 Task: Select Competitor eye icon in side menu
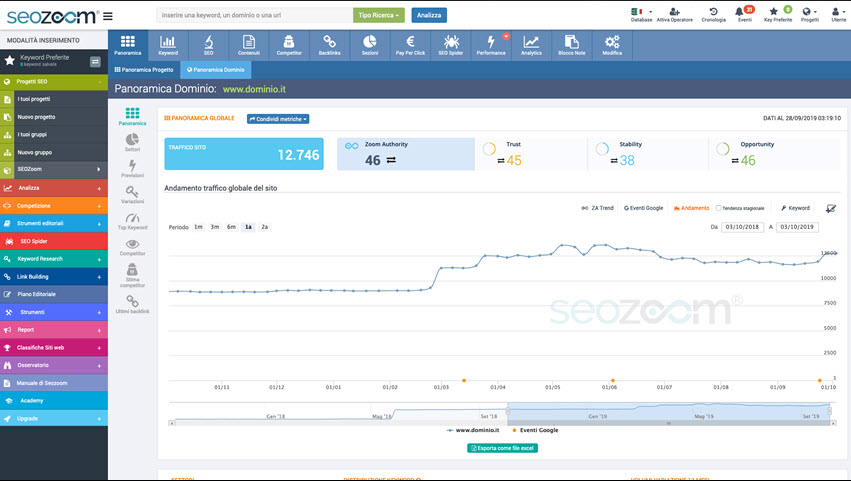pos(132,247)
